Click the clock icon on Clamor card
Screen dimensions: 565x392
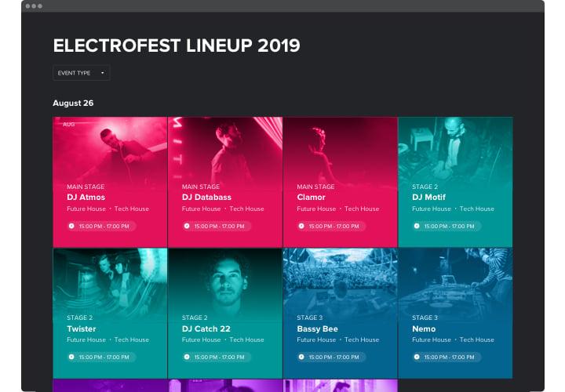[301, 226]
